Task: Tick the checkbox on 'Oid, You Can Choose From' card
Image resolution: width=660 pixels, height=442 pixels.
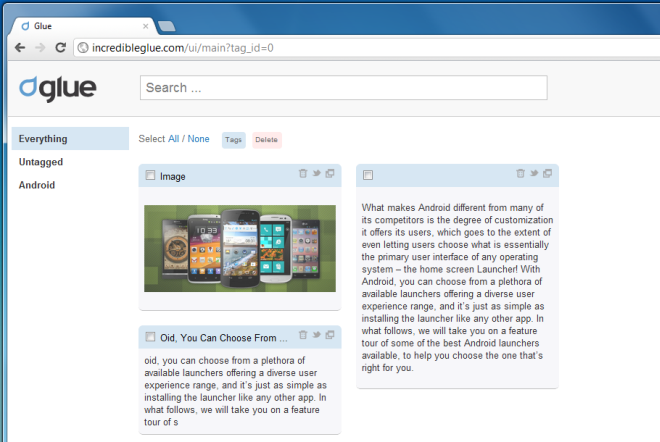Action: tap(150, 337)
